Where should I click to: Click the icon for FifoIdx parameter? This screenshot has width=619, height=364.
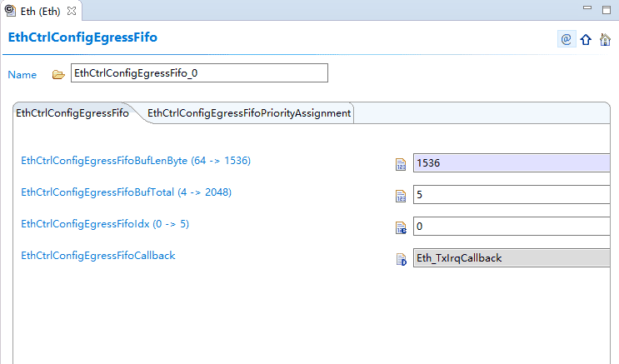(401, 227)
